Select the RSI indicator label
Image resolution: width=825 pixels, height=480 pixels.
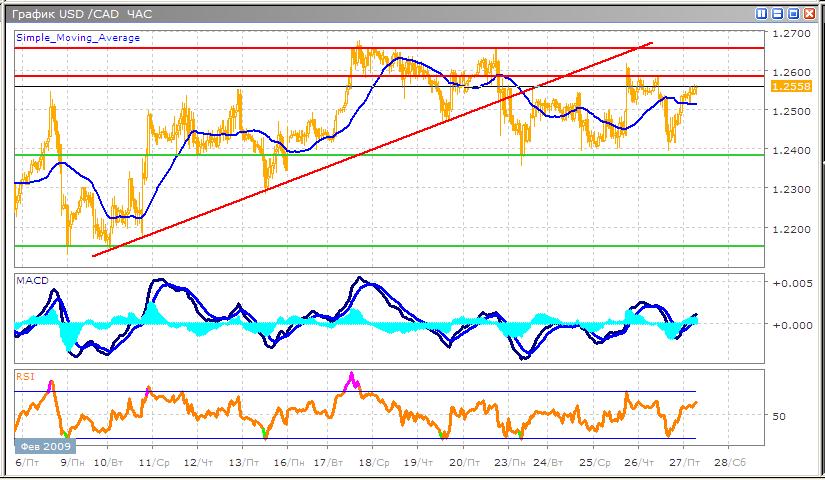point(27,377)
